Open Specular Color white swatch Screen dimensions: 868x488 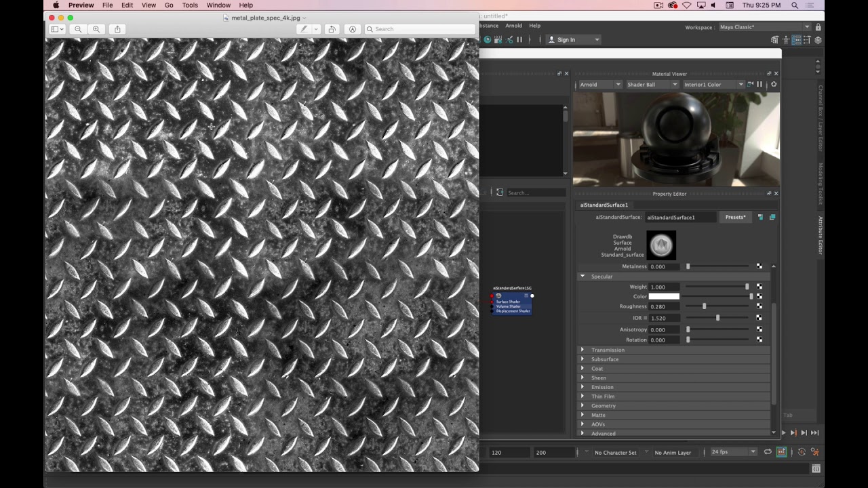click(x=664, y=297)
